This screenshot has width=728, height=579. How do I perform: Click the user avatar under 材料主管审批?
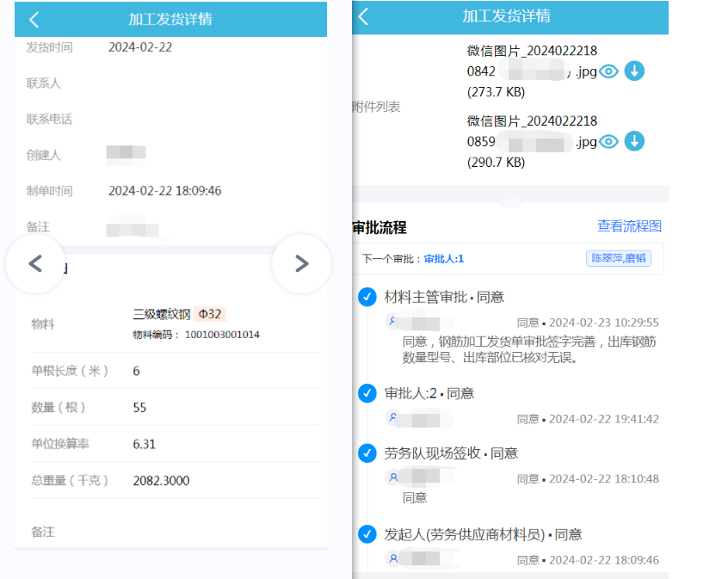(393, 322)
